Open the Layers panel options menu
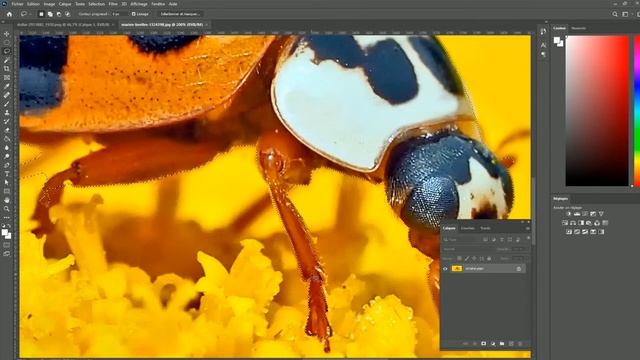 (528, 229)
